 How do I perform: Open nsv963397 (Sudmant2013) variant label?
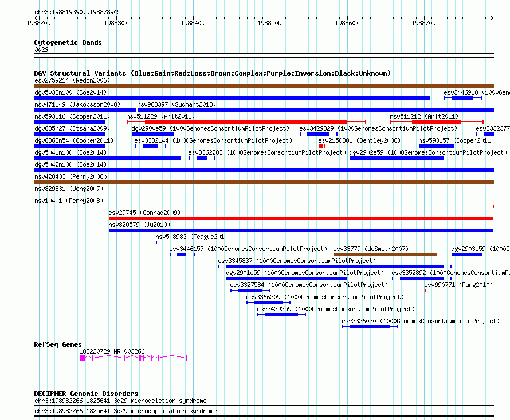[x=176, y=104]
